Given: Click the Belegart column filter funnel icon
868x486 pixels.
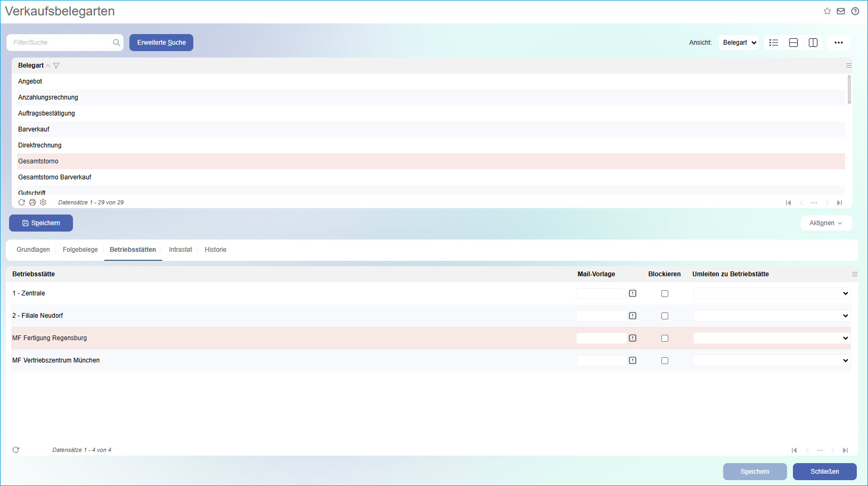Looking at the screenshot, I should tap(56, 65).
